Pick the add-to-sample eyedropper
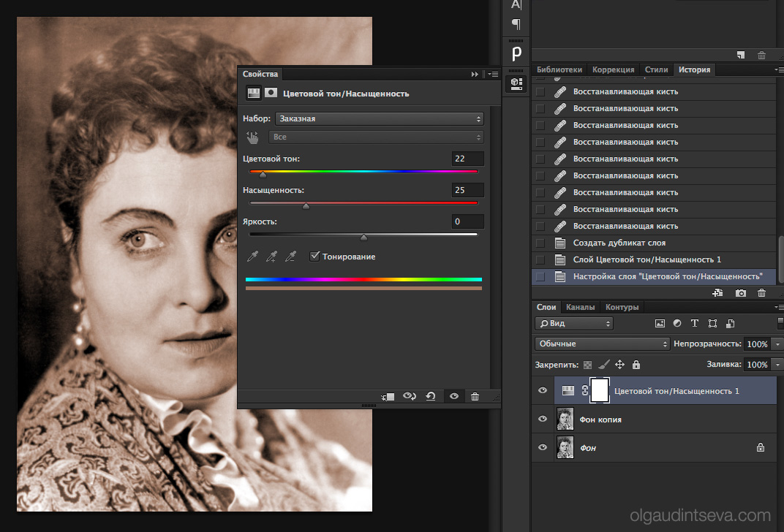The width and height of the screenshot is (784, 532). [x=271, y=256]
